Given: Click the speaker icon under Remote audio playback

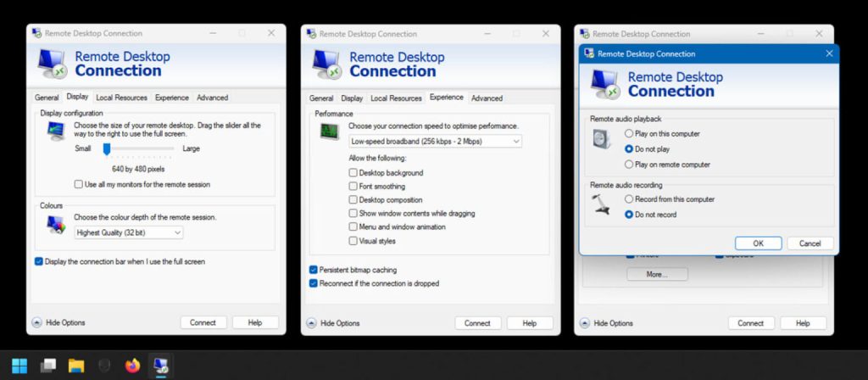Looking at the screenshot, I should 602,140.
